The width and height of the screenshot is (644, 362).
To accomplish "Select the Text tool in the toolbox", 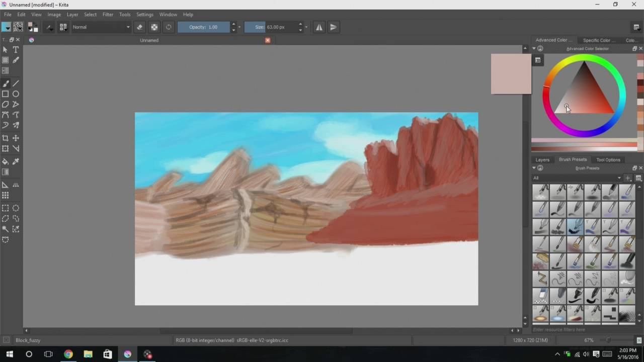I will pyautogui.click(x=16, y=49).
